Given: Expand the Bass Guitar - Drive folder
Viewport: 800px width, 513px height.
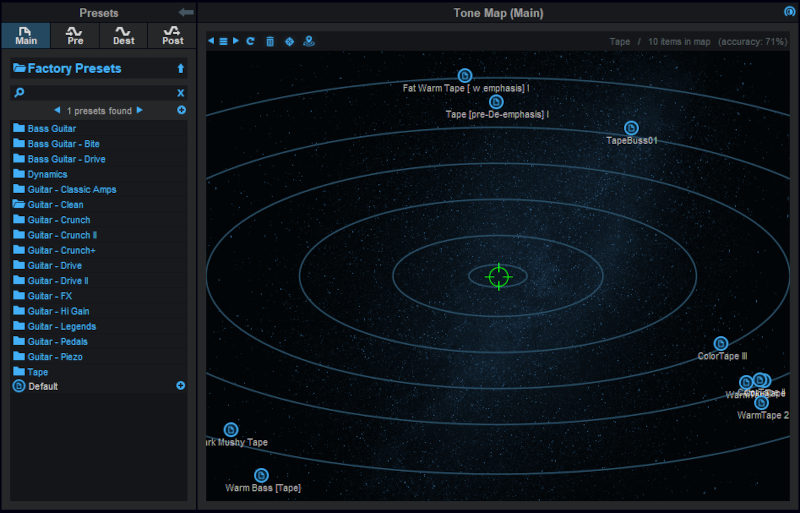Looking at the screenshot, I should click(x=66, y=159).
